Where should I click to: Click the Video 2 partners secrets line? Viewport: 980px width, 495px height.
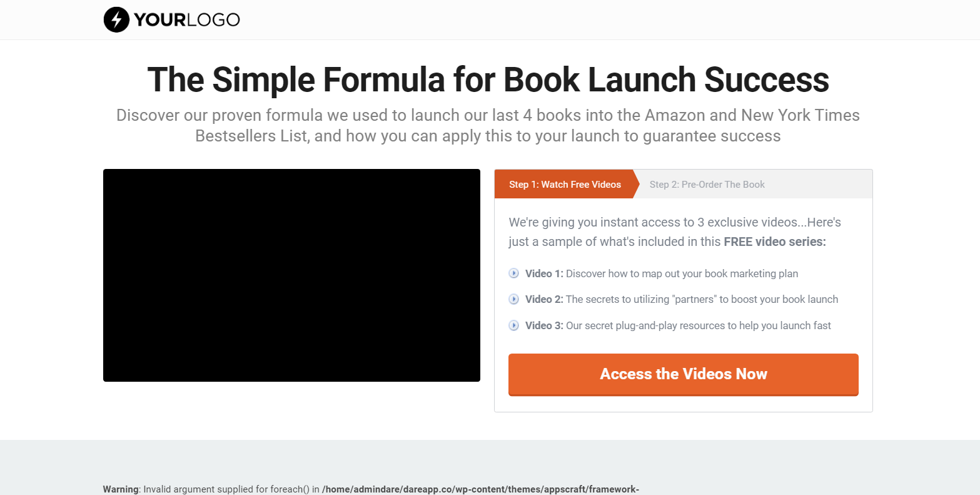pos(682,299)
